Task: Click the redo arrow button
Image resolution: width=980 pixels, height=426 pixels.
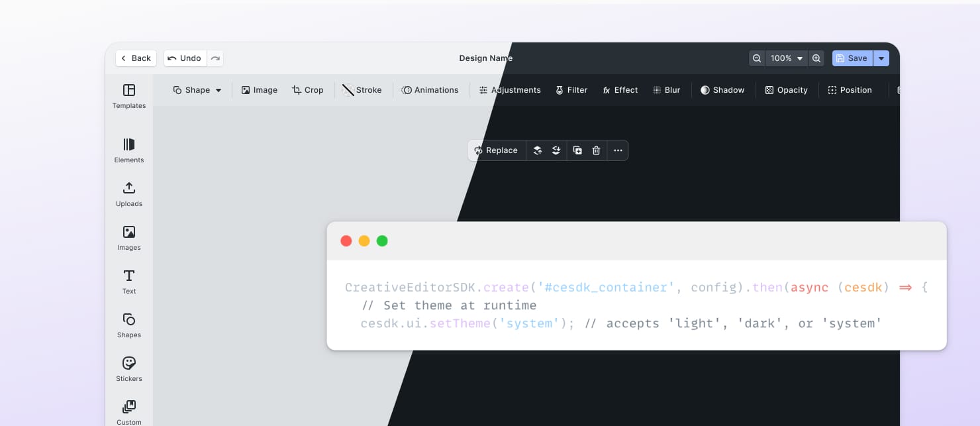Action: [x=215, y=58]
